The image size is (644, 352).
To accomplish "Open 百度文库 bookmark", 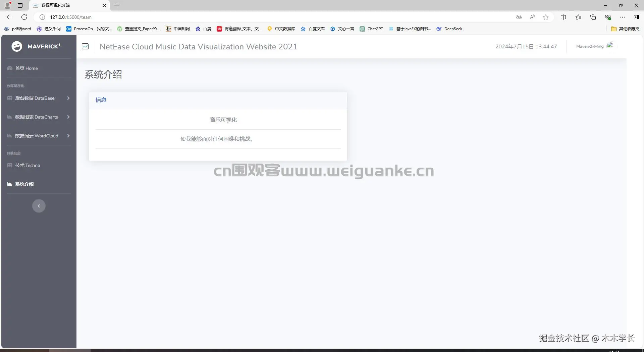I will point(313,29).
